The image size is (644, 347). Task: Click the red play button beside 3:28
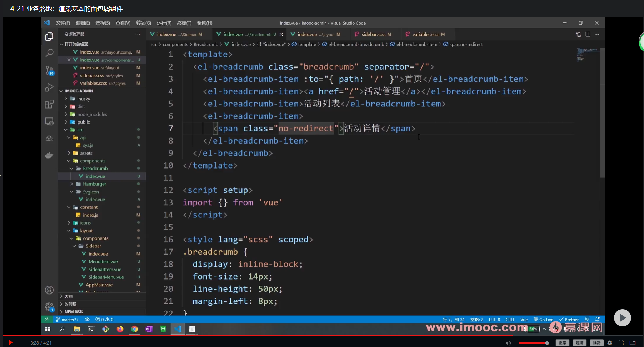[x=10, y=343]
